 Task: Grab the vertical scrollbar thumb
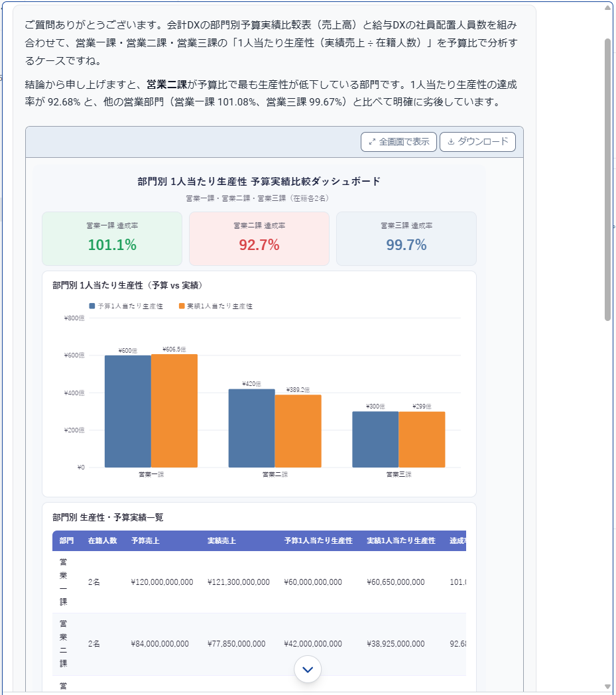pos(607,180)
